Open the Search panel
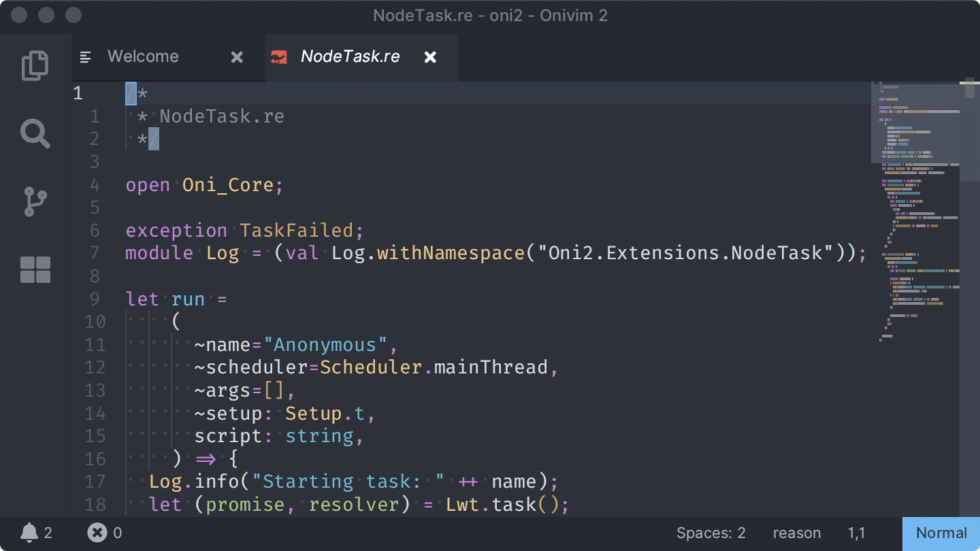 [x=35, y=134]
